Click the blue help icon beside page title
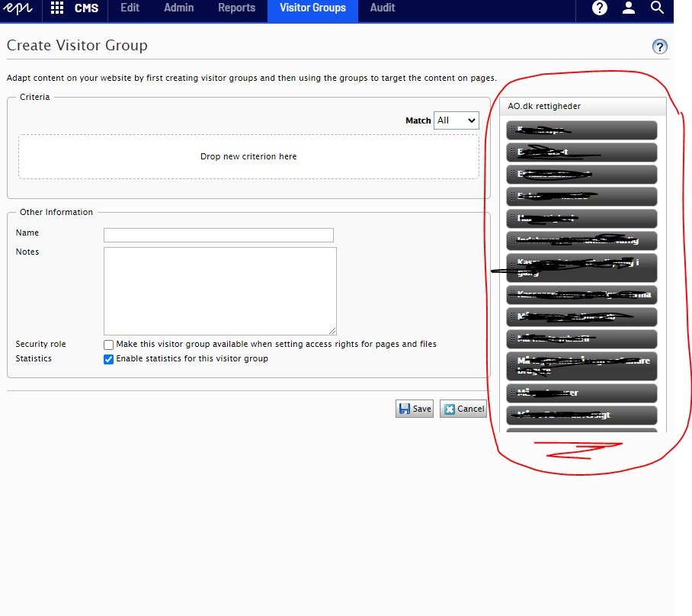Viewport: 692px width, 616px height. click(x=660, y=47)
